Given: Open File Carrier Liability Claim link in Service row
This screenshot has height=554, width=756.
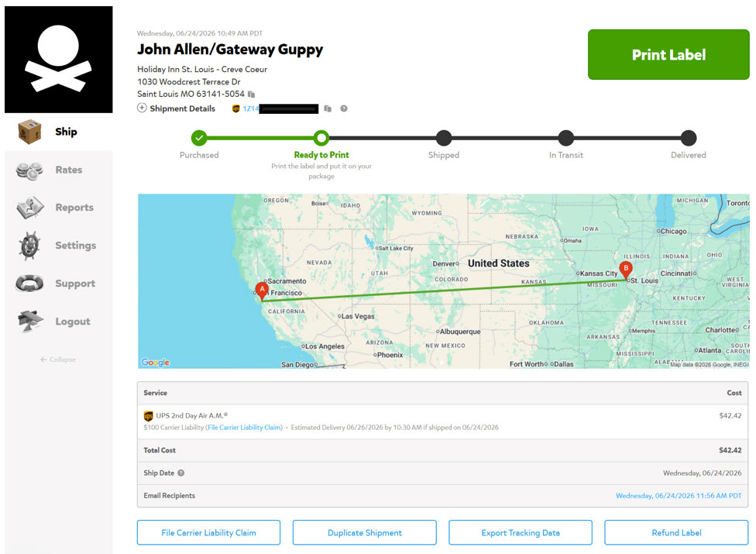Looking at the screenshot, I should (244, 428).
